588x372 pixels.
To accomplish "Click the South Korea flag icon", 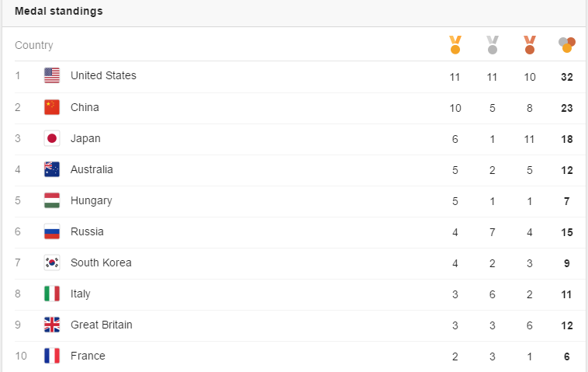I will [x=52, y=262].
